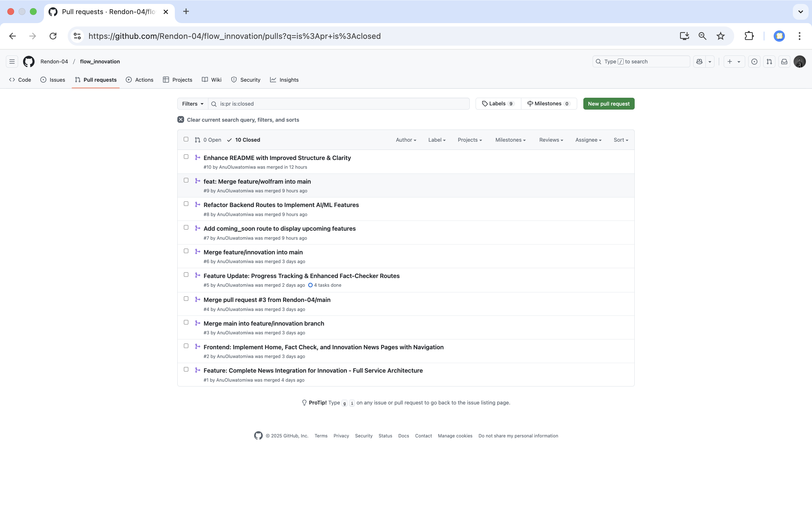Expand the Filters dropdown
The width and height of the screenshot is (812, 507).
(x=193, y=104)
